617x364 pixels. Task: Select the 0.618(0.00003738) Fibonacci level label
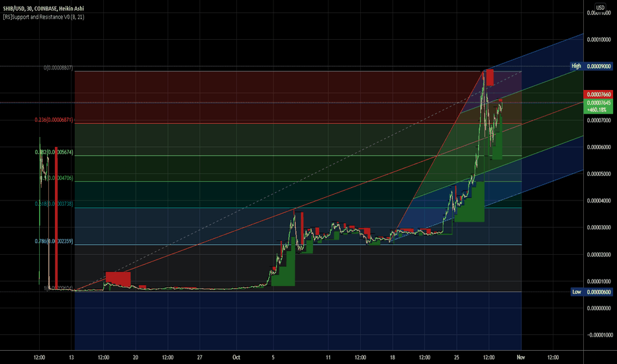click(x=54, y=204)
